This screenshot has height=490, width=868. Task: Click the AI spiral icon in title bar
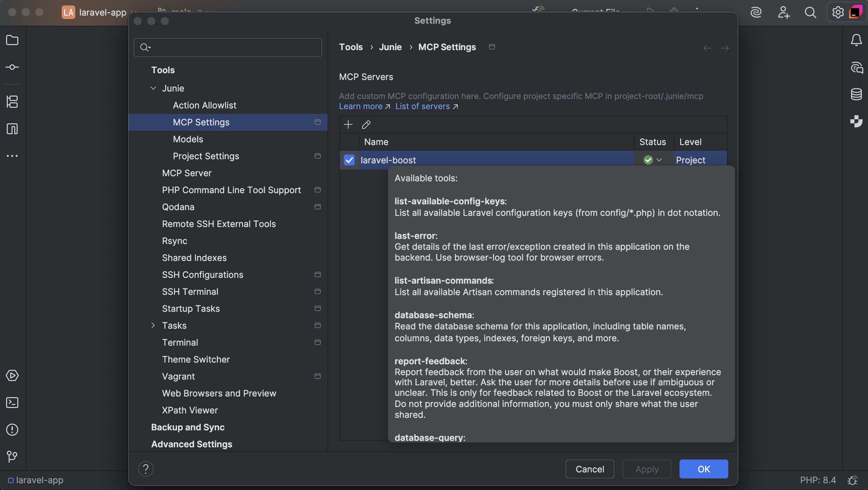click(756, 13)
